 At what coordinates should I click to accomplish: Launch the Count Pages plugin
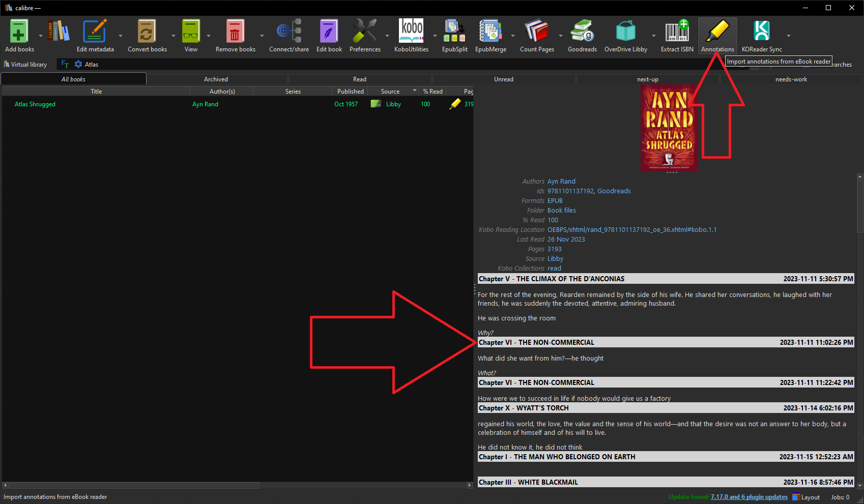click(537, 32)
